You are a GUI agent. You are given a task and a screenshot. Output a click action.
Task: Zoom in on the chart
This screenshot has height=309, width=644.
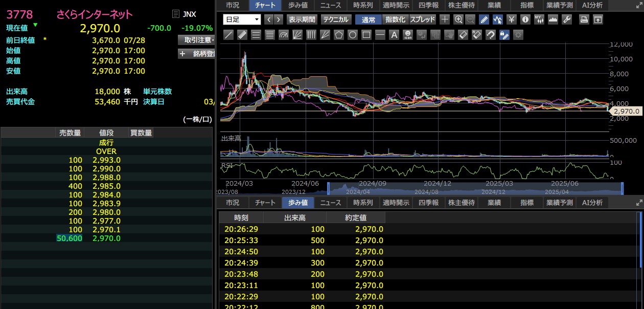pyautogui.click(x=458, y=19)
